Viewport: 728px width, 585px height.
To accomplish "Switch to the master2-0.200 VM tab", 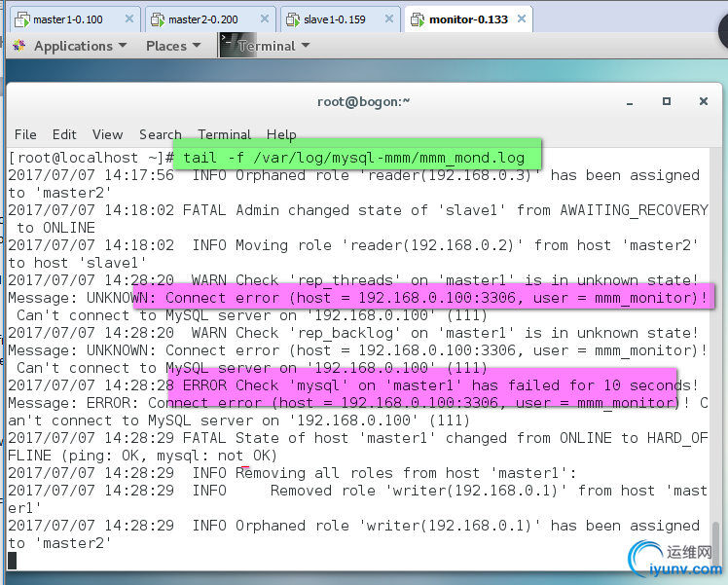I will click(x=210, y=19).
